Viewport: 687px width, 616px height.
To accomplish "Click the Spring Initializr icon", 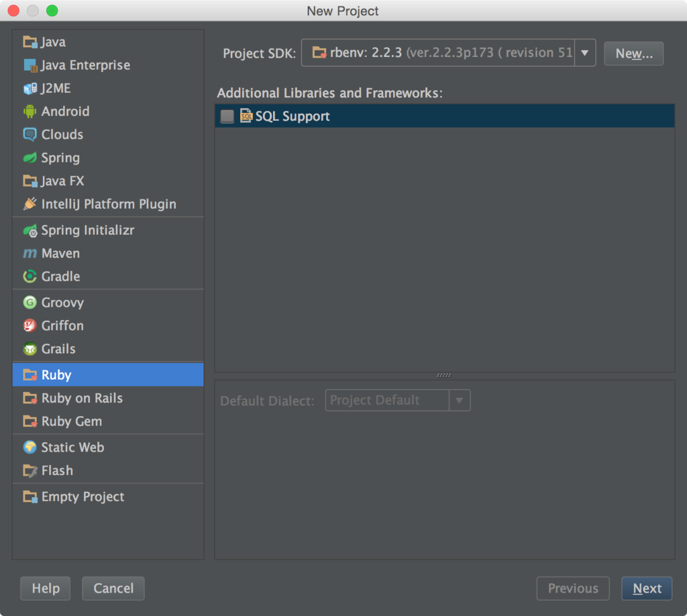I will (30, 230).
